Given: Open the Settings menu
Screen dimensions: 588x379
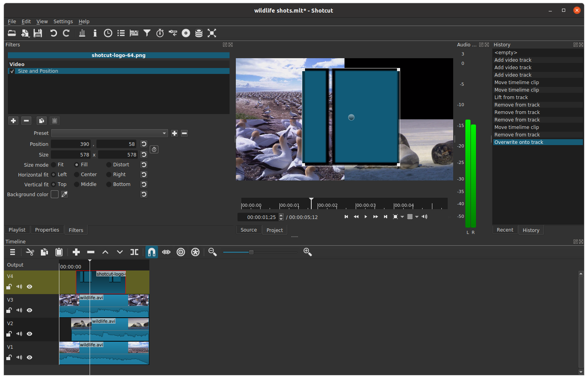Looking at the screenshot, I should click(63, 22).
